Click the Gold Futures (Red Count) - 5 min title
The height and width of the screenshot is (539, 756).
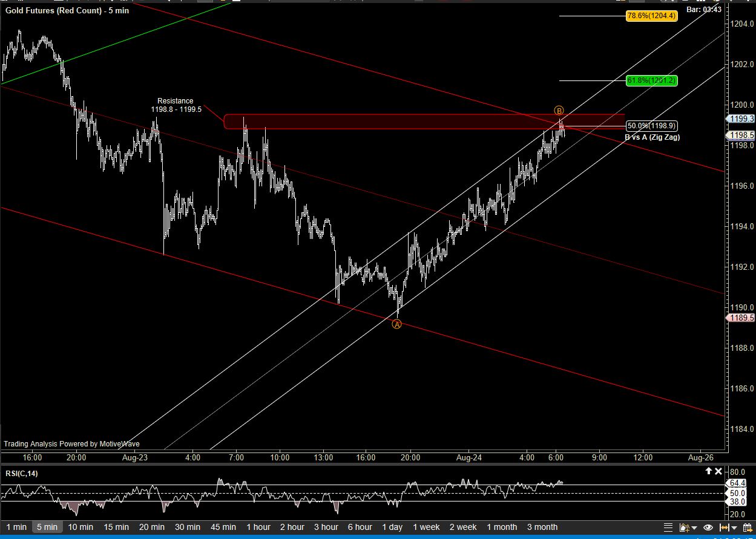(67, 10)
